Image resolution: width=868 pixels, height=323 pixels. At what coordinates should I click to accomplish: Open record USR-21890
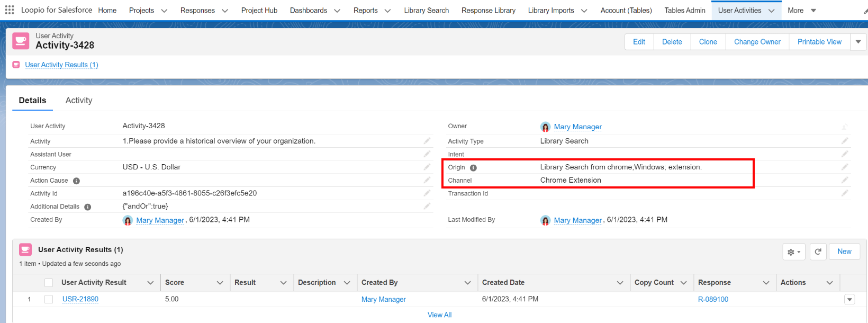(80, 299)
